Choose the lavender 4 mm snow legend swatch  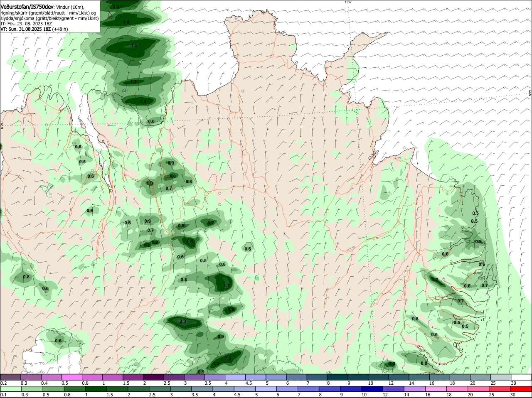click(x=235, y=377)
